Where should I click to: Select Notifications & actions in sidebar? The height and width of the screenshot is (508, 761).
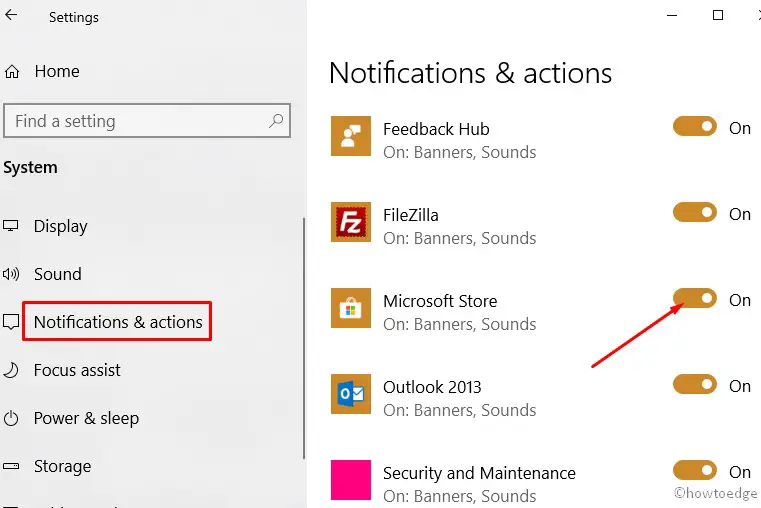click(x=118, y=322)
